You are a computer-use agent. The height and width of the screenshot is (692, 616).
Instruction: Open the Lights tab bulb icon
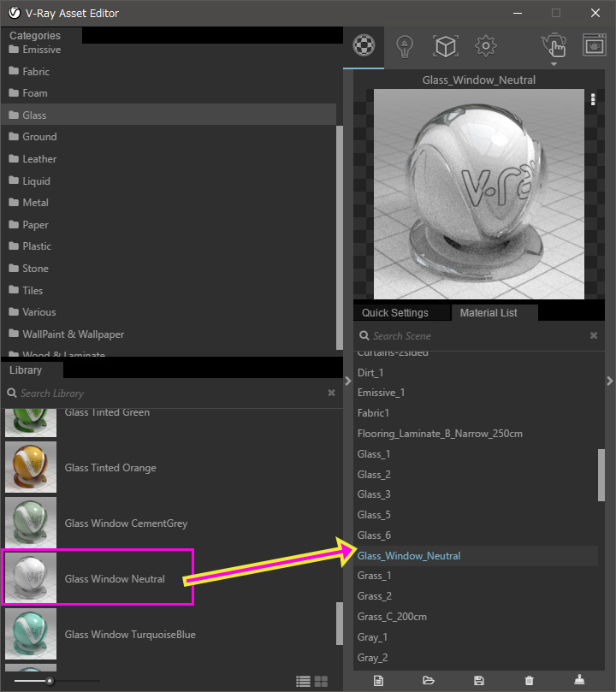[x=404, y=46]
